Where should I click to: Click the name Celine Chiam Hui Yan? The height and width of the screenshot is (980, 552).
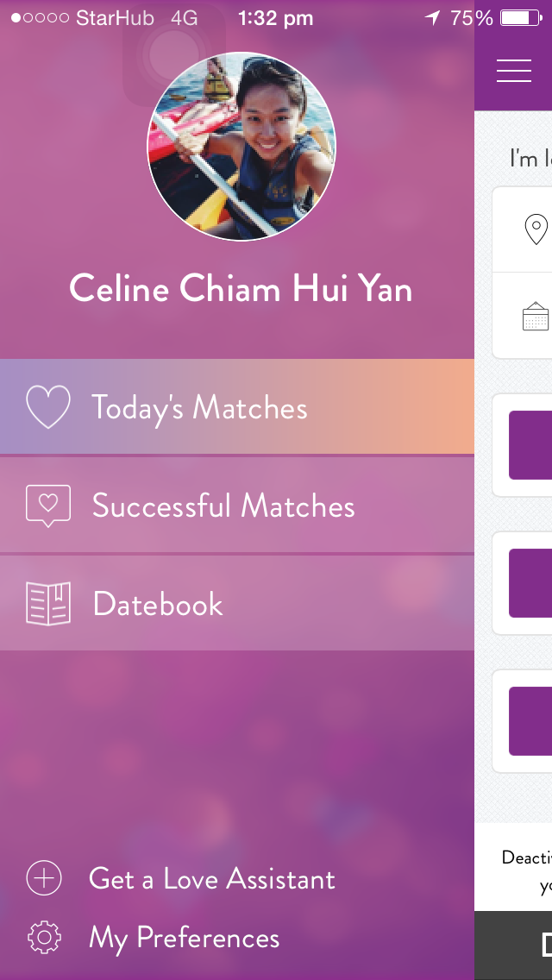point(241,289)
